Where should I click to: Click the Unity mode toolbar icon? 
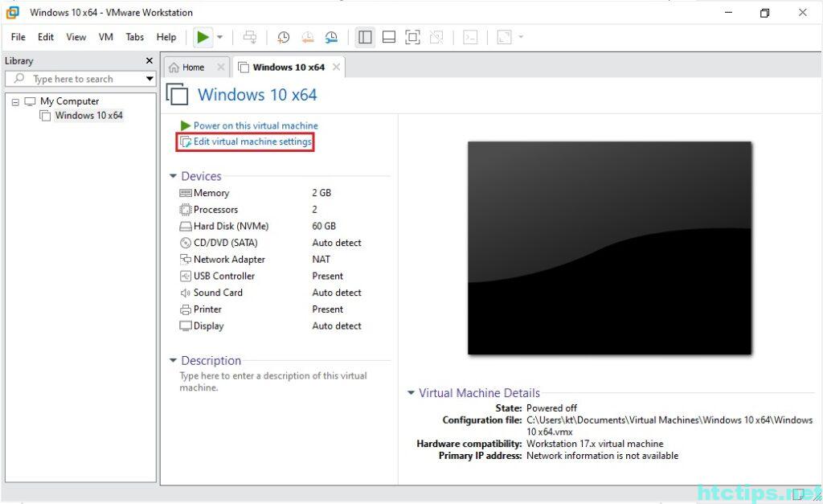click(x=436, y=37)
